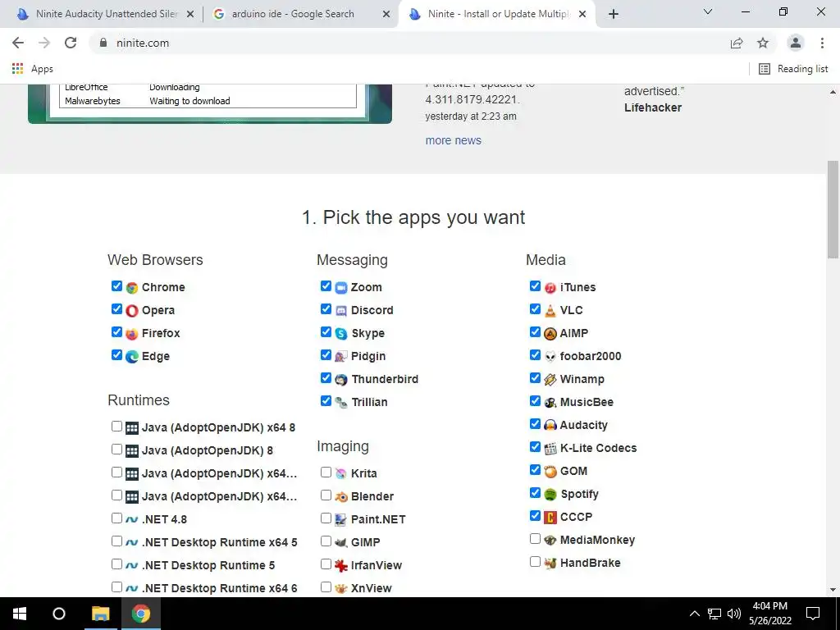This screenshot has height=630, width=840.
Task: Click the Opera logo icon
Action: [x=132, y=311]
